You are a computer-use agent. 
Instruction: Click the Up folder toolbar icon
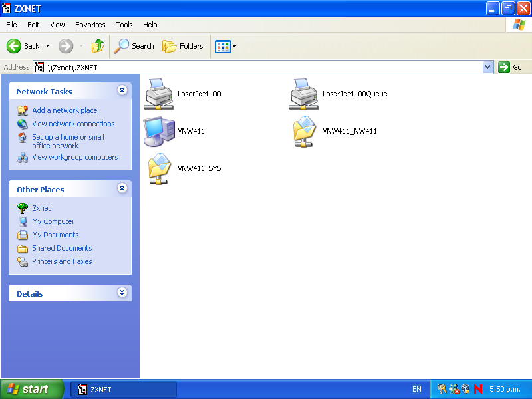coord(98,46)
